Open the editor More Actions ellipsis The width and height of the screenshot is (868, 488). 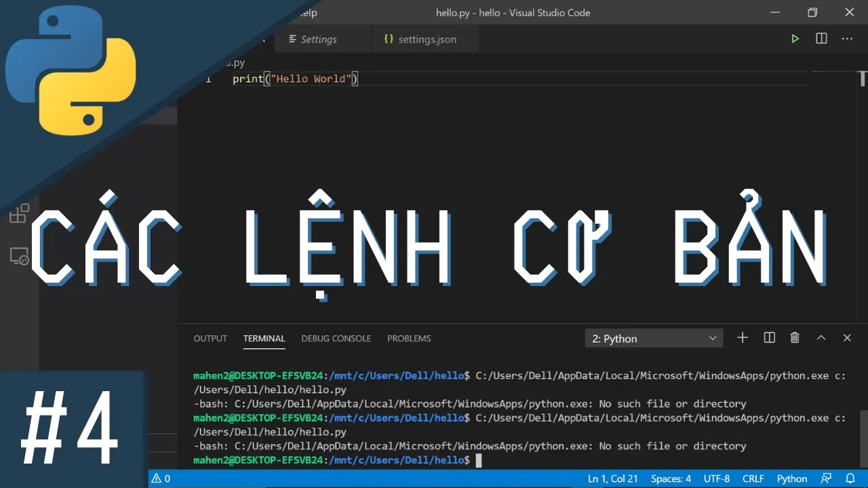tap(847, 39)
